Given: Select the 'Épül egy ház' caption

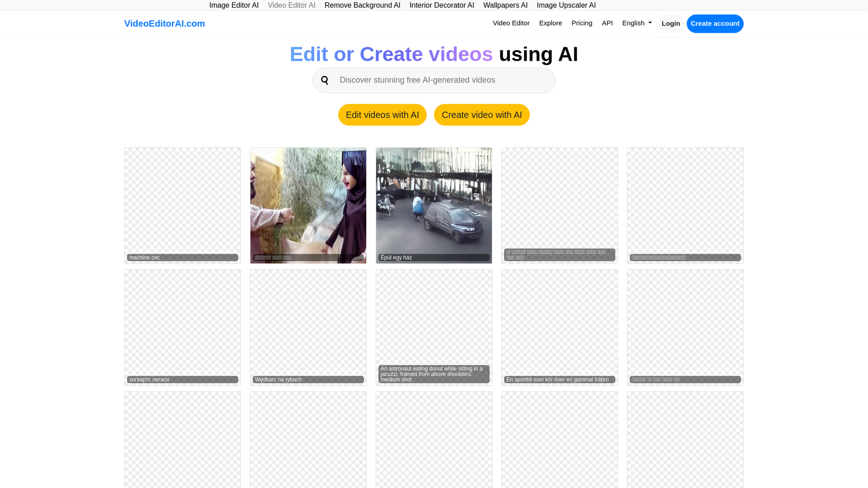Looking at the screenshot, I should click(x=434, y=258).
